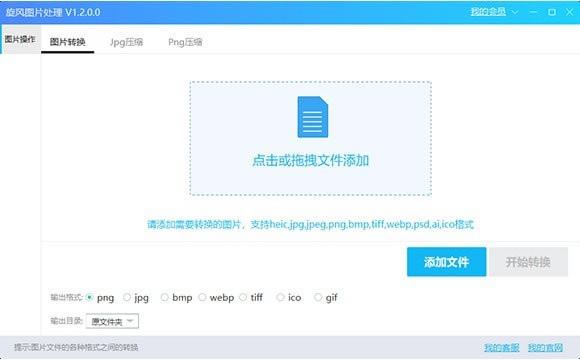580x360 pixels.
Task: Select png output format radio button
Action: (x=89, y=297)
